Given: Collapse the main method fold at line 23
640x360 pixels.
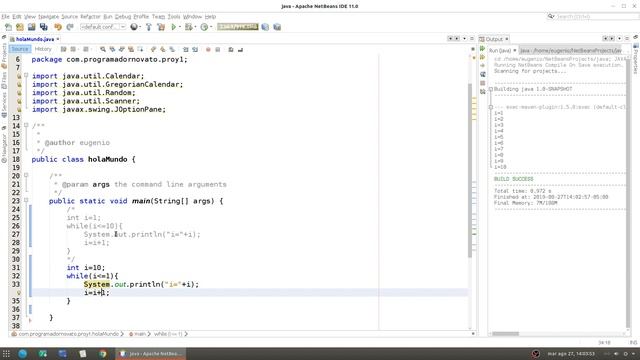Looking at the screenshot, I should pyautogui.click(x=26, y=200).
